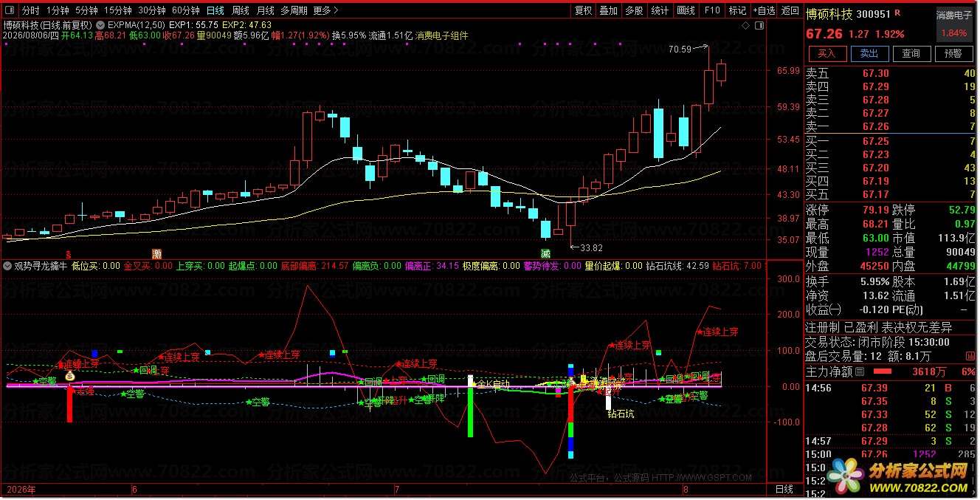Click the 多股 toolbar button
Image resolution: width=980 pixels, height=500 pixels.
(635, 10)
